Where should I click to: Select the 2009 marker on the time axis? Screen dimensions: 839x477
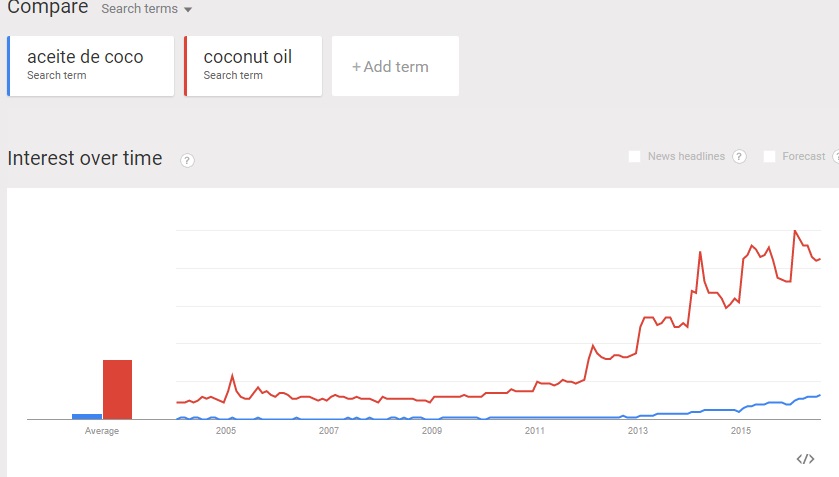point(432,431)
